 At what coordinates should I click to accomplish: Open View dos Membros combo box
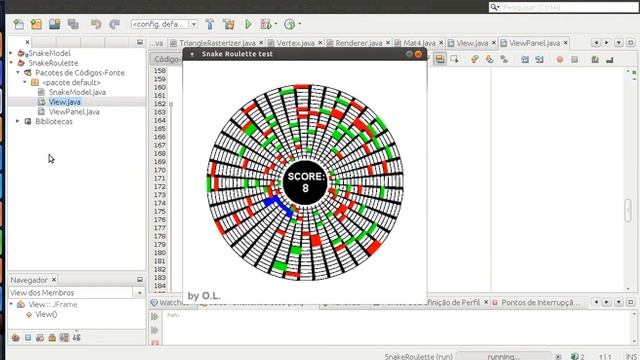click(x=77, y=293)
